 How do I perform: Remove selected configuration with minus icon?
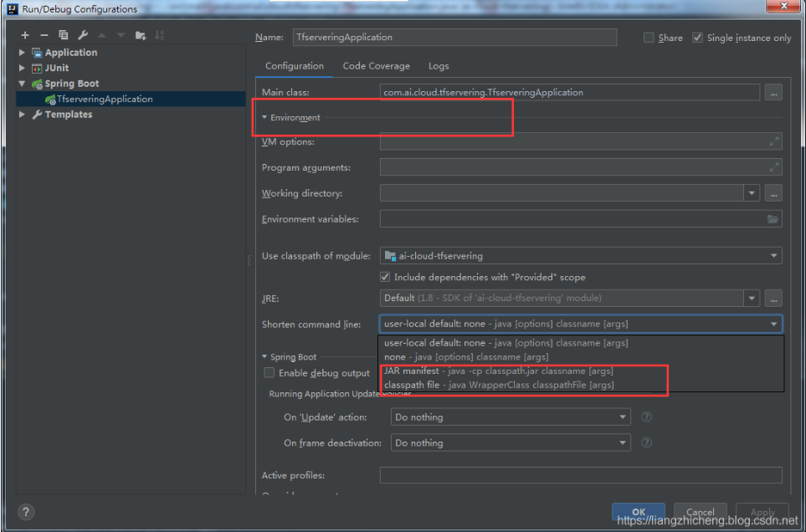[x=44, y=35]
